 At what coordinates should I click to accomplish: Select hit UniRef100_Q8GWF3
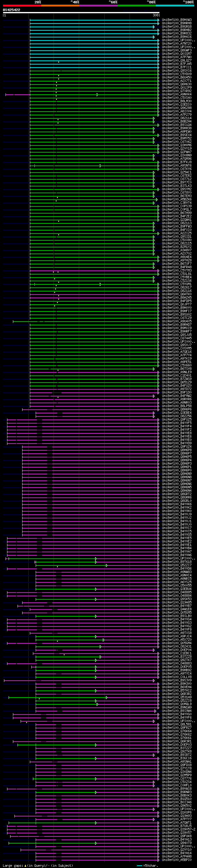click(x=176, y=50)
